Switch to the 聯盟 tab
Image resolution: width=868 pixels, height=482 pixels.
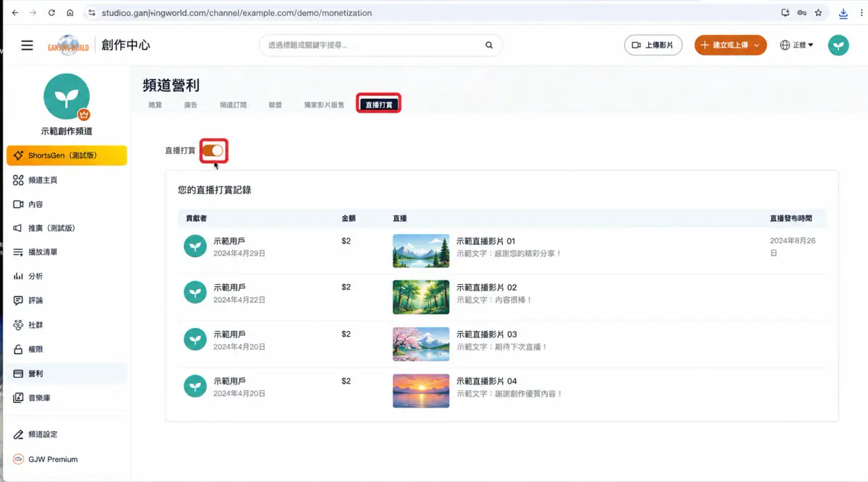pos(276,105)
